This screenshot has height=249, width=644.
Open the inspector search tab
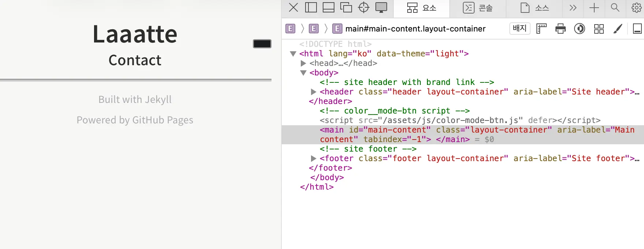615,8
